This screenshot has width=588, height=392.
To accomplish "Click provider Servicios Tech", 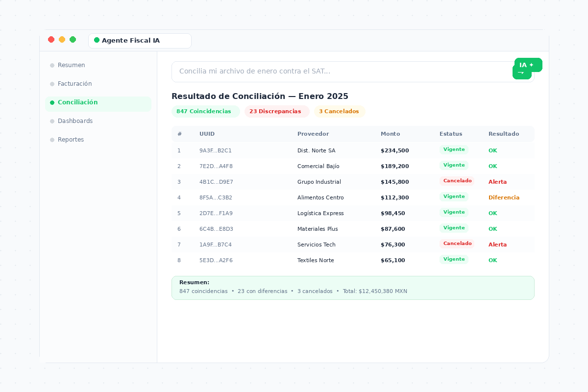I will pyautogui.click(x=317, y=245).
